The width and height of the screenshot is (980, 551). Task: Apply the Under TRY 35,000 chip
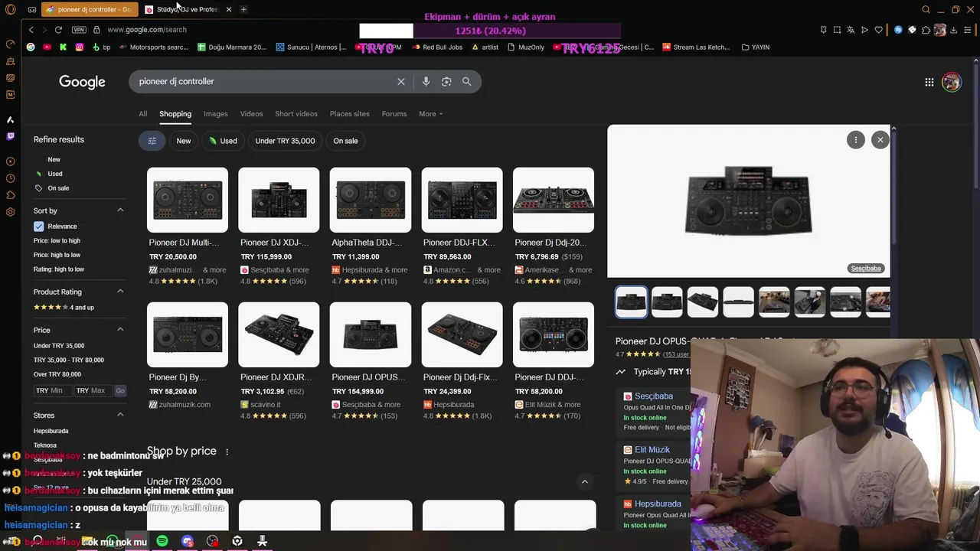(285, 141)
